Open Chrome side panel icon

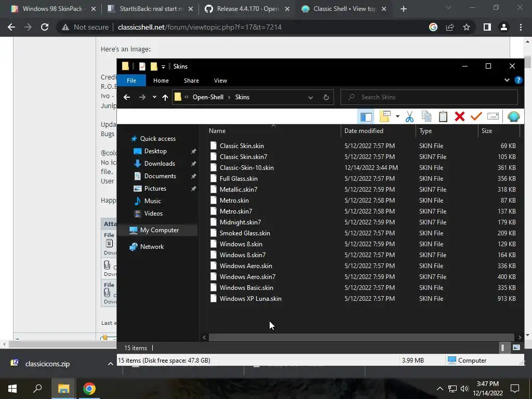click(x=487, y=27)
